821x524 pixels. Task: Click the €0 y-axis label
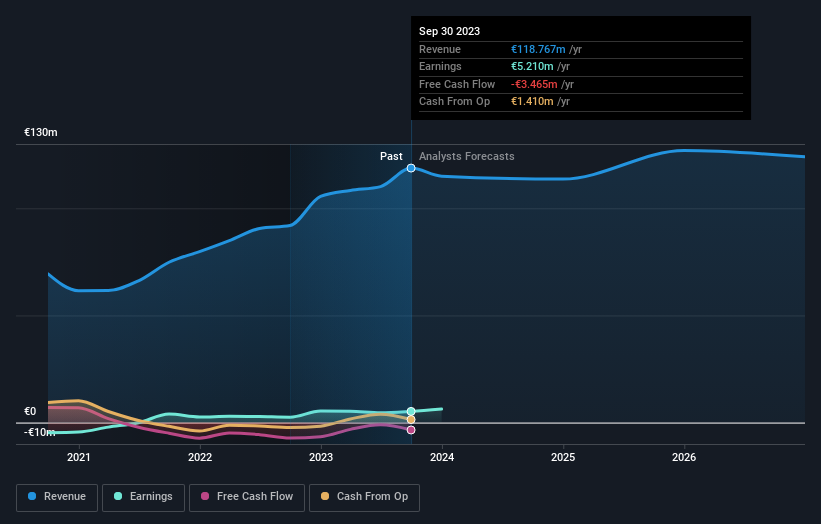pos(30,411)
